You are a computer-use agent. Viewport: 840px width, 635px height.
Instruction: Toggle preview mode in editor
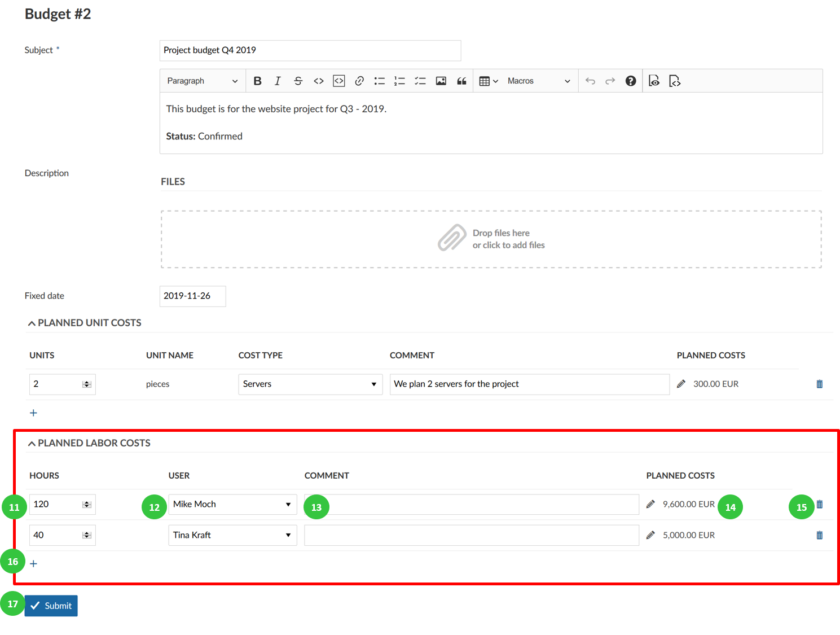tap(654, 81)
